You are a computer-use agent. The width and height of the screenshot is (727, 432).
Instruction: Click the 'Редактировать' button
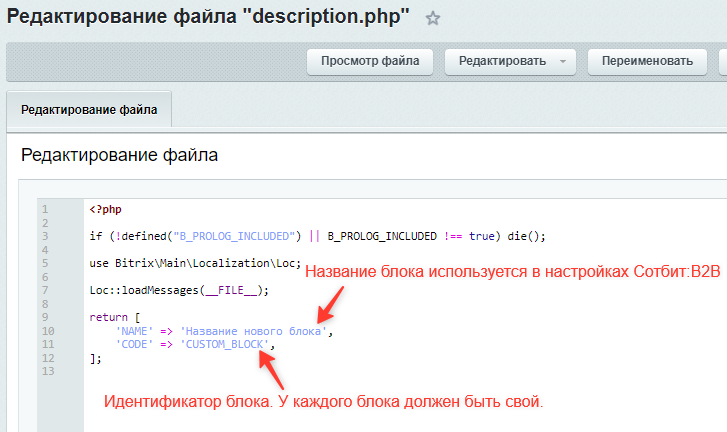point(502,62)
